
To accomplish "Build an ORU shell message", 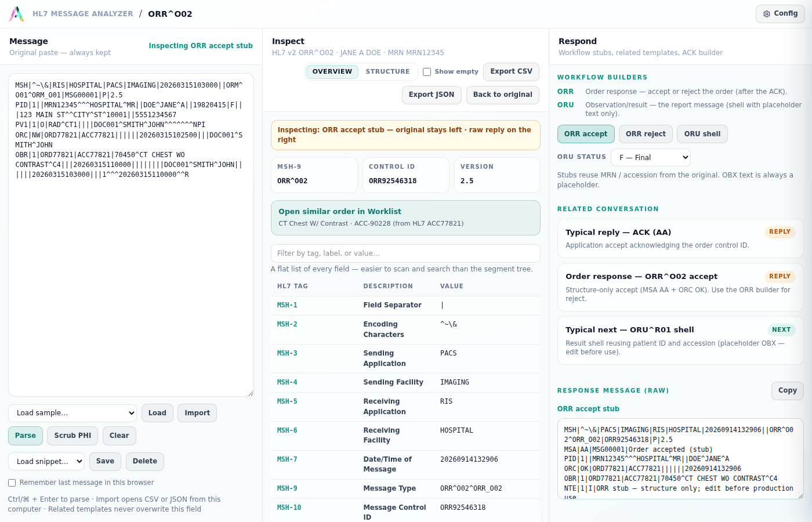I will click(702, 134).
